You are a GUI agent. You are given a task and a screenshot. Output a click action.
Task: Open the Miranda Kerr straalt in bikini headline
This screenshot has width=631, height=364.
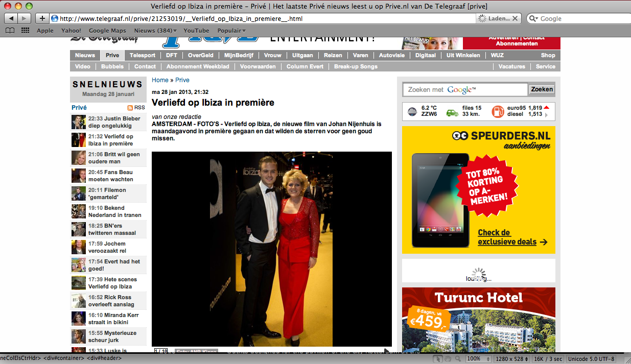tap(113, 319)
